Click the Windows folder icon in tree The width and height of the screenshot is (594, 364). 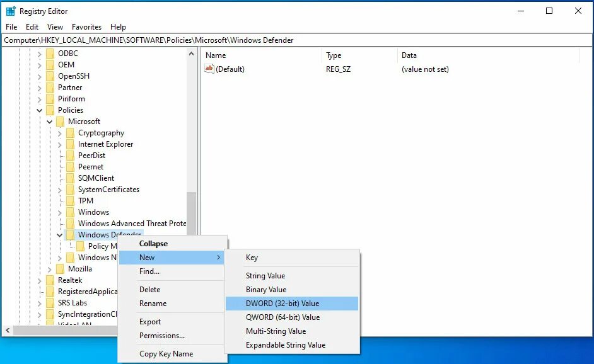70,212
